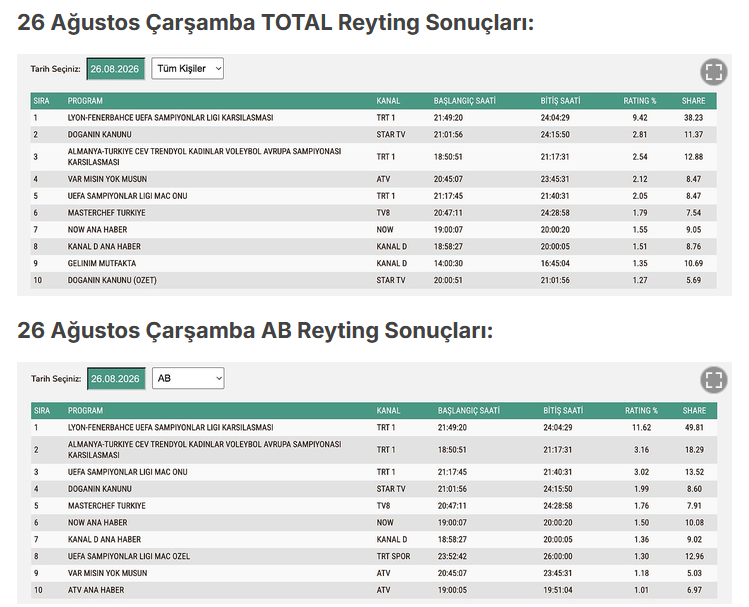Click BİTİŞ SAATİ header in AB table

coord(563,411)
